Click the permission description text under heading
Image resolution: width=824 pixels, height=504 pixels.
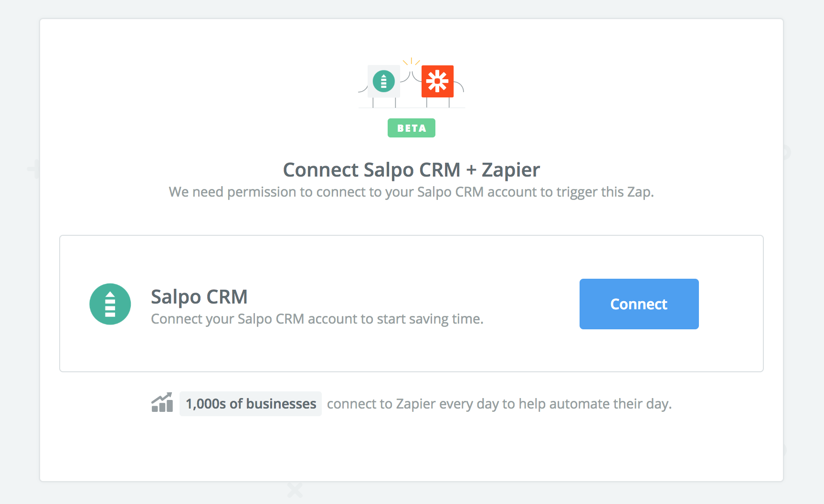[x=412, y=192]
